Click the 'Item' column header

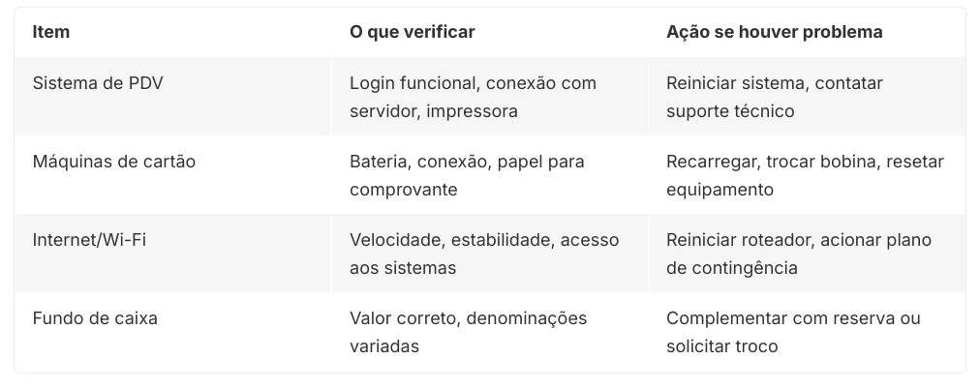(51, 32)
